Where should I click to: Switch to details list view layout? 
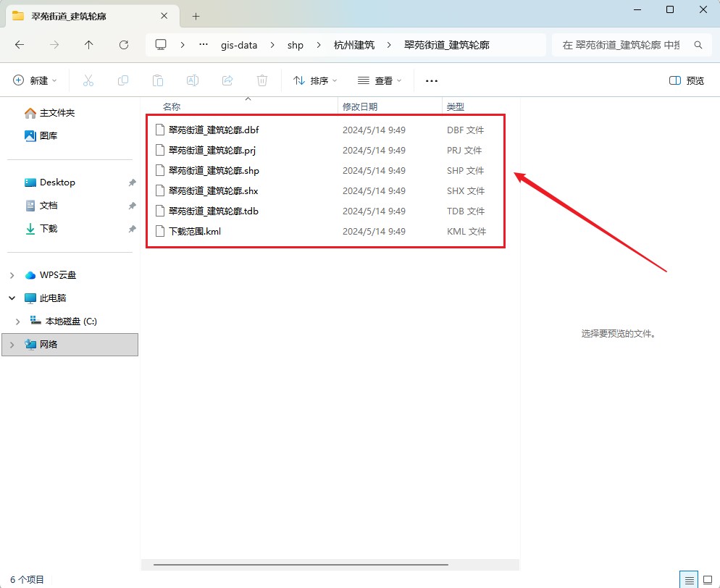point(688,579)
